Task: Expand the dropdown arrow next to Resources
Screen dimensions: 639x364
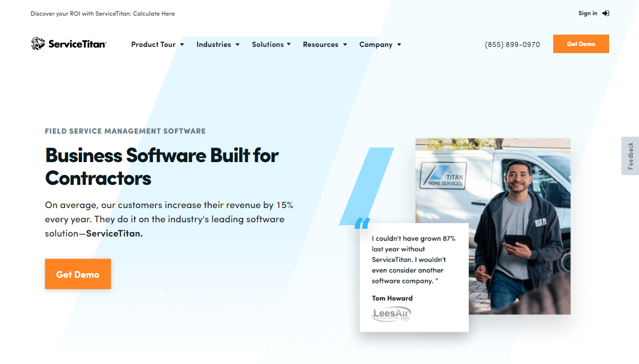Action: point(345,45)
